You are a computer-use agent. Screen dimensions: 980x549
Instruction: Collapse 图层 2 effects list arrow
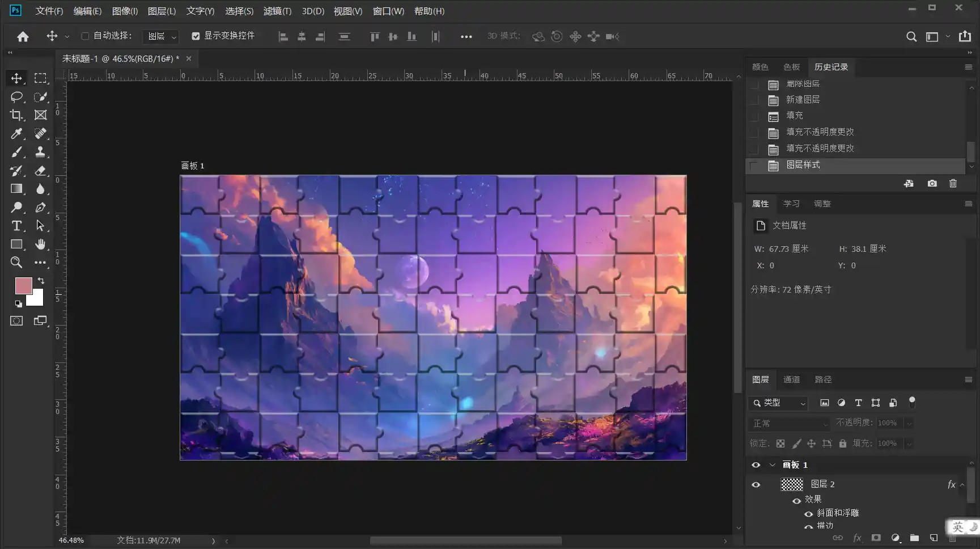tap(962, 485)
